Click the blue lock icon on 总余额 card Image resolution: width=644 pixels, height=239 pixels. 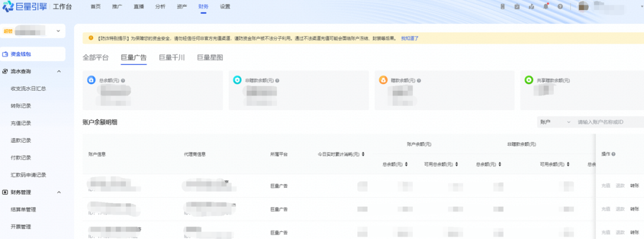[91, 80]
